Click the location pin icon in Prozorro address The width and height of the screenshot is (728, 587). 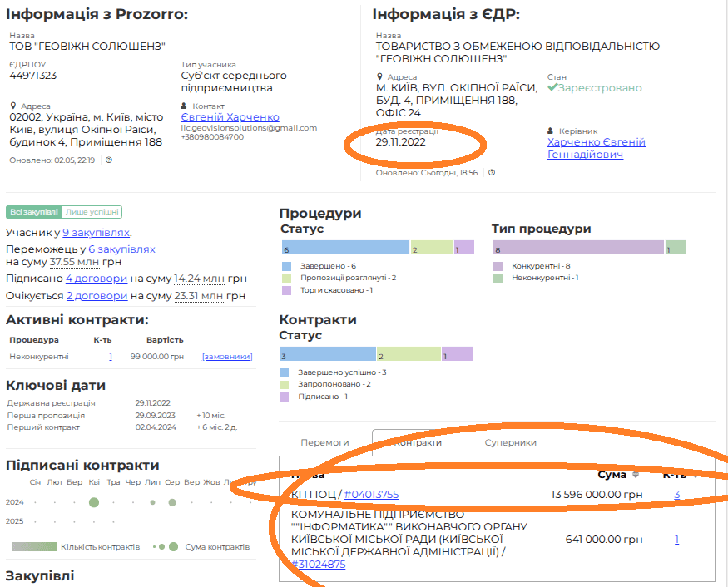point(13,106)
